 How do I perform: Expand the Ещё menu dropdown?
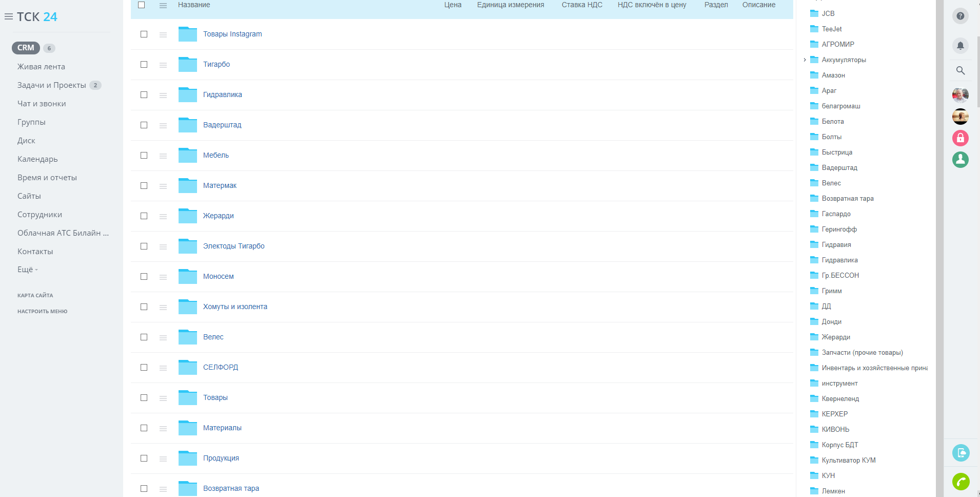pos(28,270)
